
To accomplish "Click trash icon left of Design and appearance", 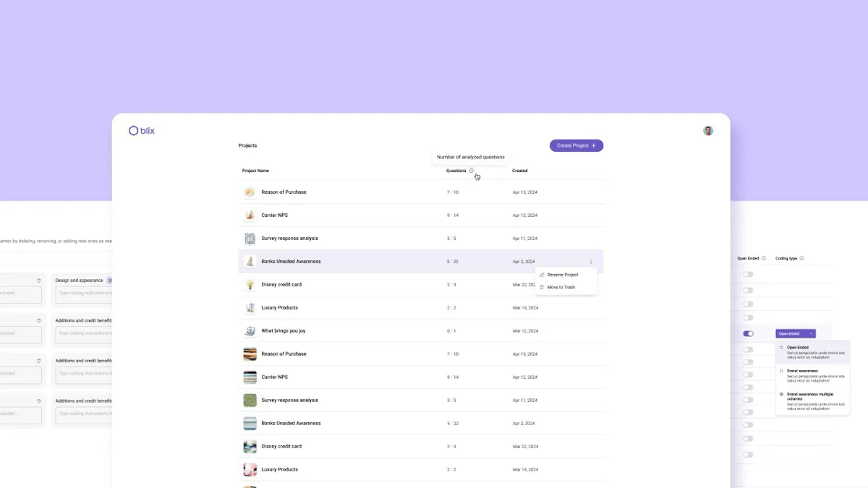I will pos(39,281).
